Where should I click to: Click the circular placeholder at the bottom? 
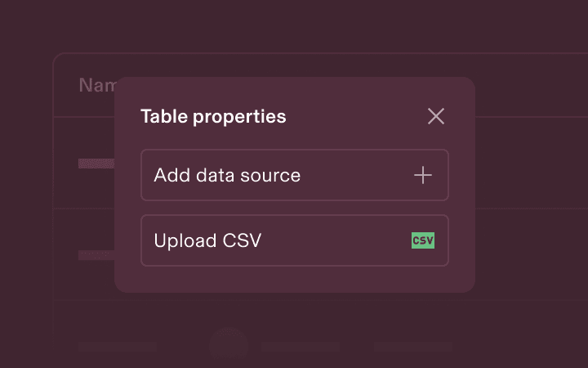[228, 346]
